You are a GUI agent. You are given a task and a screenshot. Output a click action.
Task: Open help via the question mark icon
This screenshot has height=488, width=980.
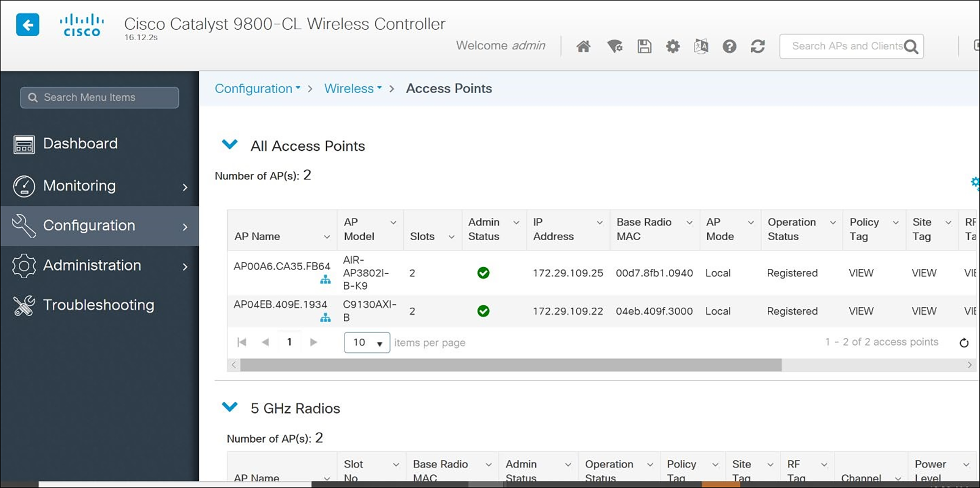click(729, 46)
